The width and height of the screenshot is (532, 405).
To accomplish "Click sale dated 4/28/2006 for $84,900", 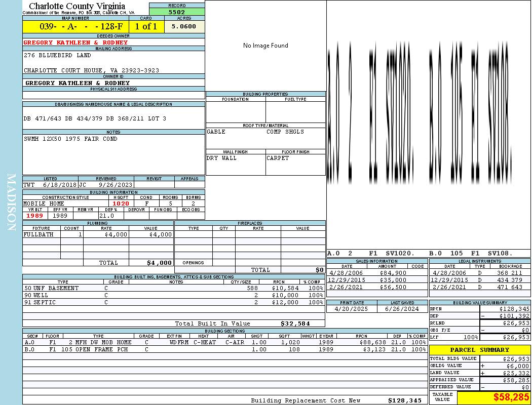I will point(377,273).
